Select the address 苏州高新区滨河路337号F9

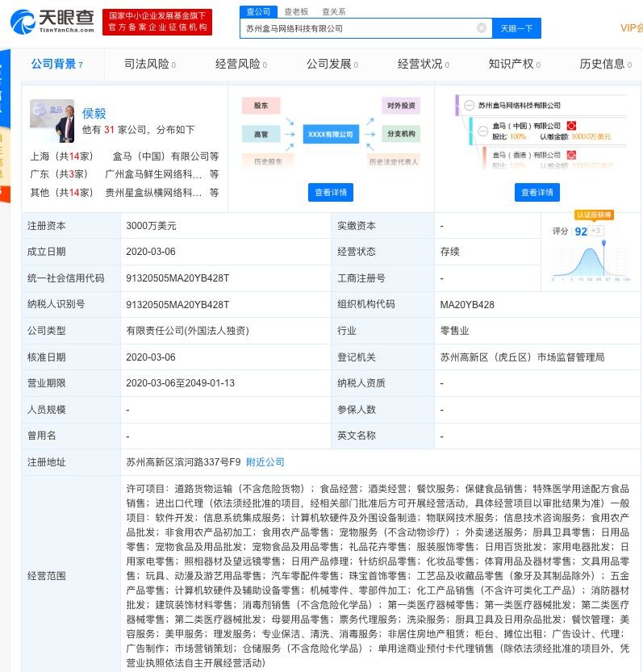click(183, 462)
